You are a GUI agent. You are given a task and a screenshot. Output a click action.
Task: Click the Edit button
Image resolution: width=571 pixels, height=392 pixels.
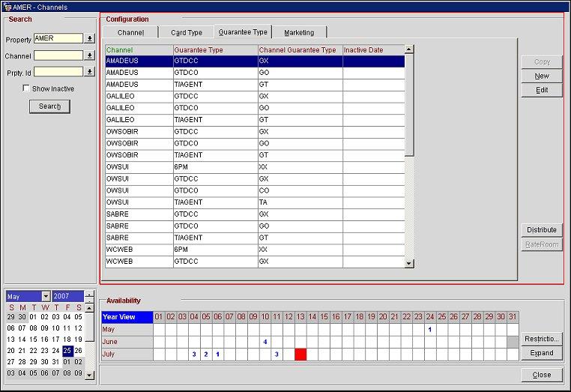pyautogui.click(x=542, y=90)
